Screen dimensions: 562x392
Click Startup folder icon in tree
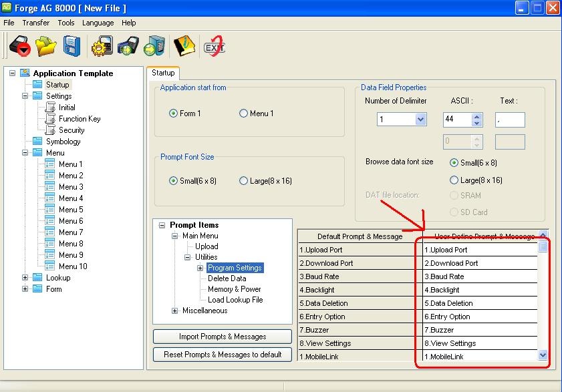(x=37, y=85)
